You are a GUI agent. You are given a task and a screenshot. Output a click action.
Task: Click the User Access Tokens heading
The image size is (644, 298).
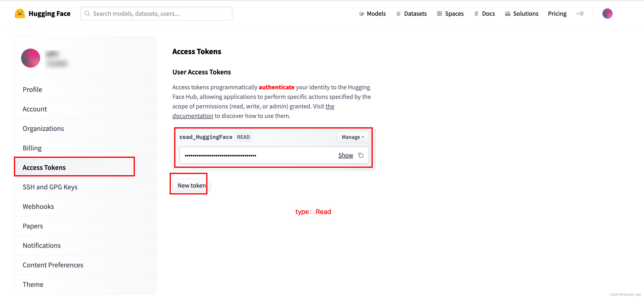tap(201, 72)
